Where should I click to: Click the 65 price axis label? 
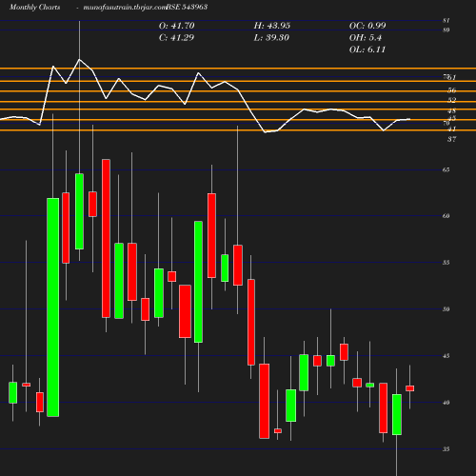(x=446, y=169)
